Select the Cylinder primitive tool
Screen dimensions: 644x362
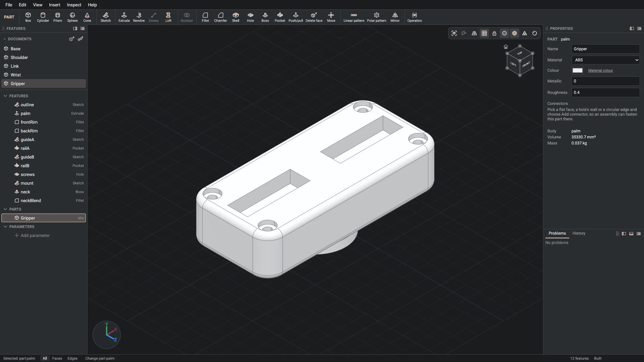43,17
